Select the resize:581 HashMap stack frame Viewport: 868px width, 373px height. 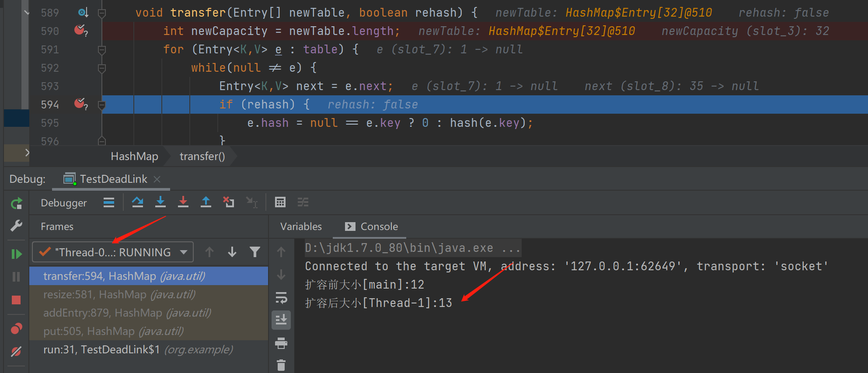[119, 295]
